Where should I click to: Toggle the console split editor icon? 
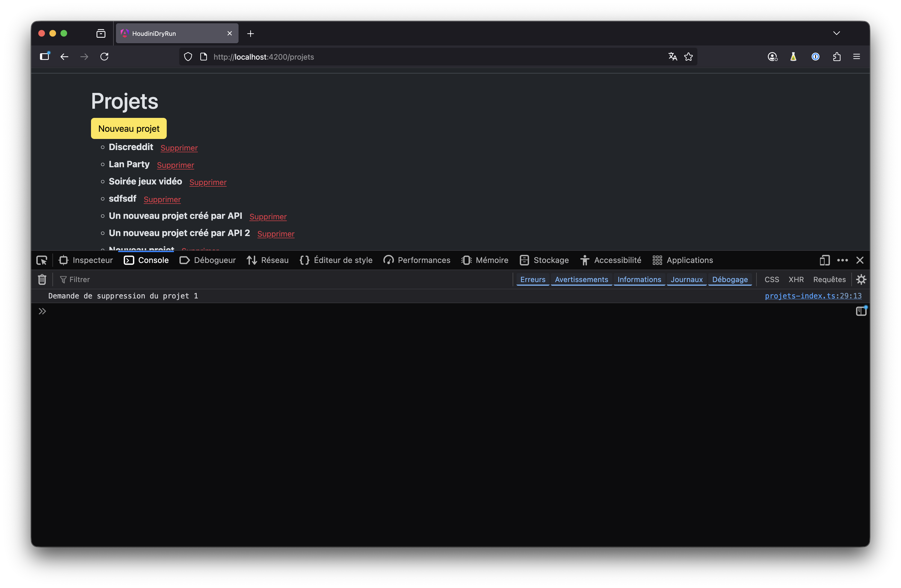coord(861,311)
